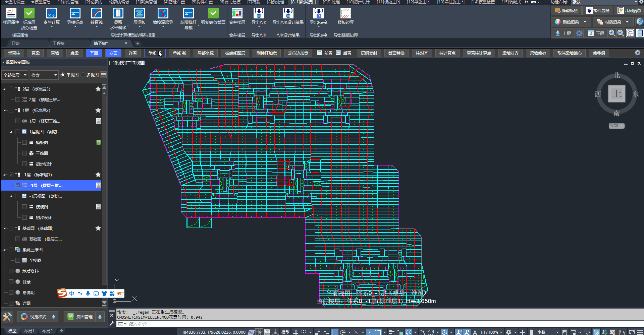
Task: Click the 截面替换 section replace button
Action: 396,53
